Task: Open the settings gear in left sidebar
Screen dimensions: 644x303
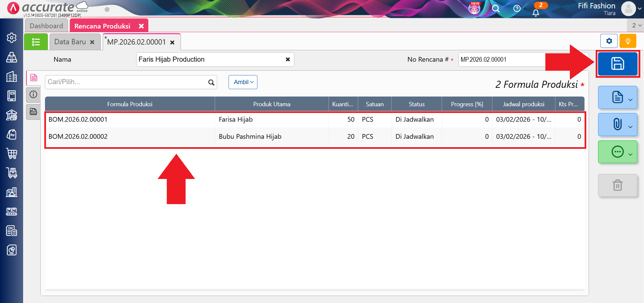Action: pos(12,38)
